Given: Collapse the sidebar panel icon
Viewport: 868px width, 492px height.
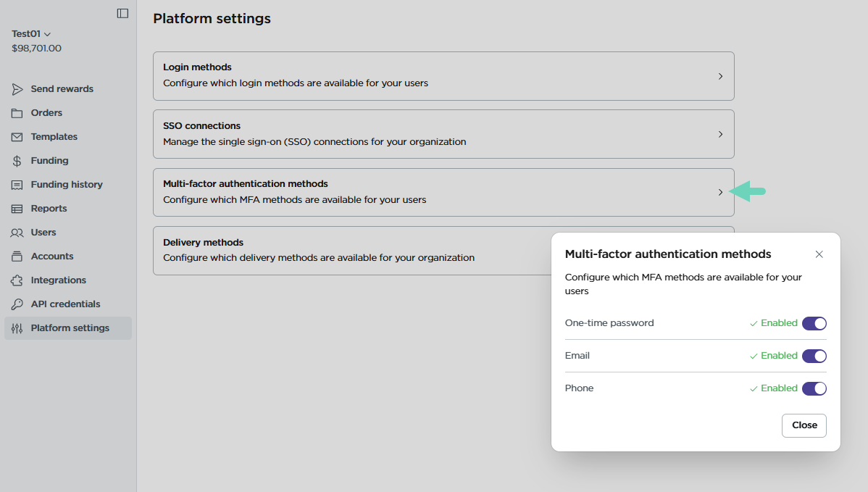Looking at the screenshot, I should (123, 13).
